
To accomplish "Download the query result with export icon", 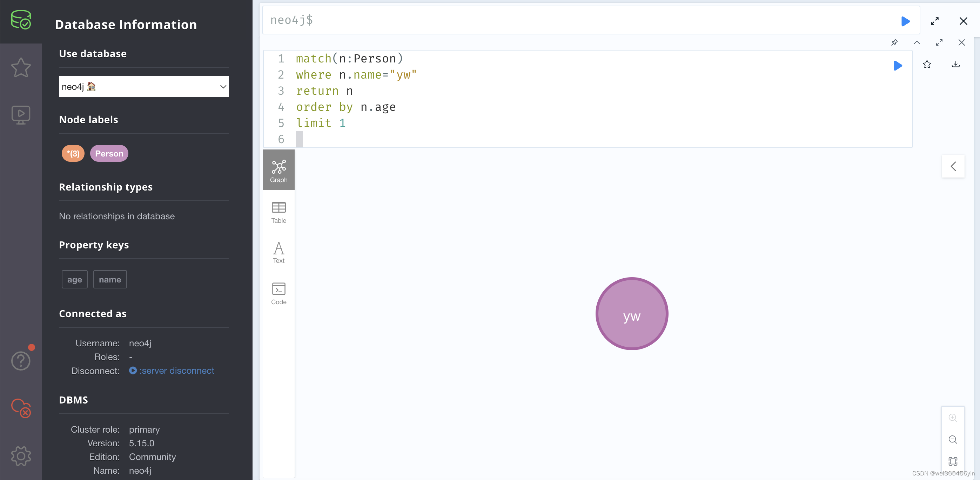I will tap(955, 65).
